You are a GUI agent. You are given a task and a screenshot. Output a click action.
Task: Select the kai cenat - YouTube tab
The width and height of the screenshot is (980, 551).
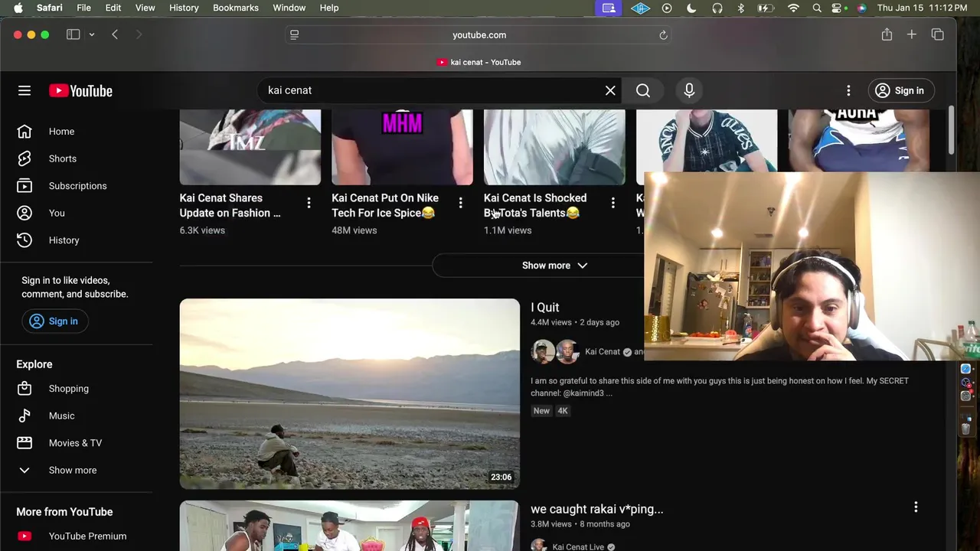pyautogui.click(x=479, y=62)
